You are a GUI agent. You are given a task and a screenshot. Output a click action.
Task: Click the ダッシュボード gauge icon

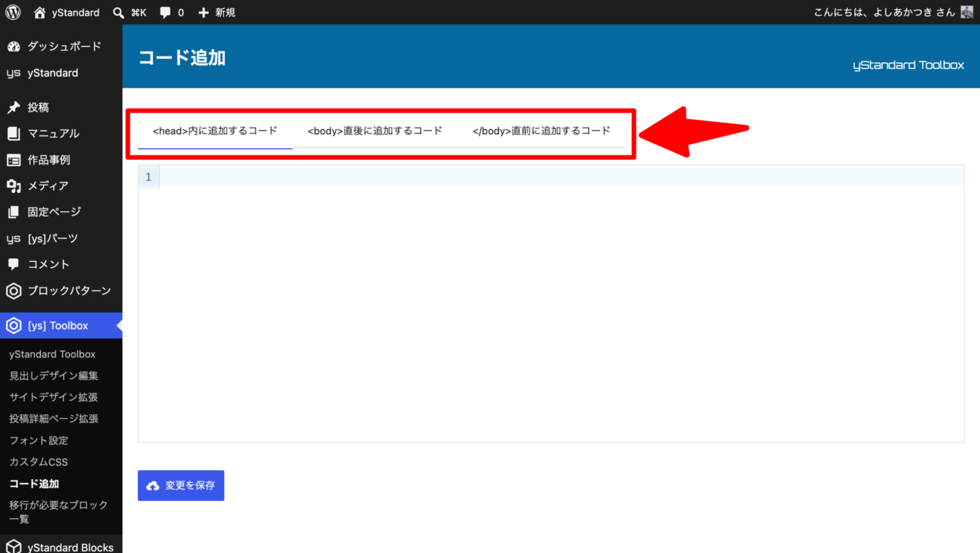pos(13,47)
